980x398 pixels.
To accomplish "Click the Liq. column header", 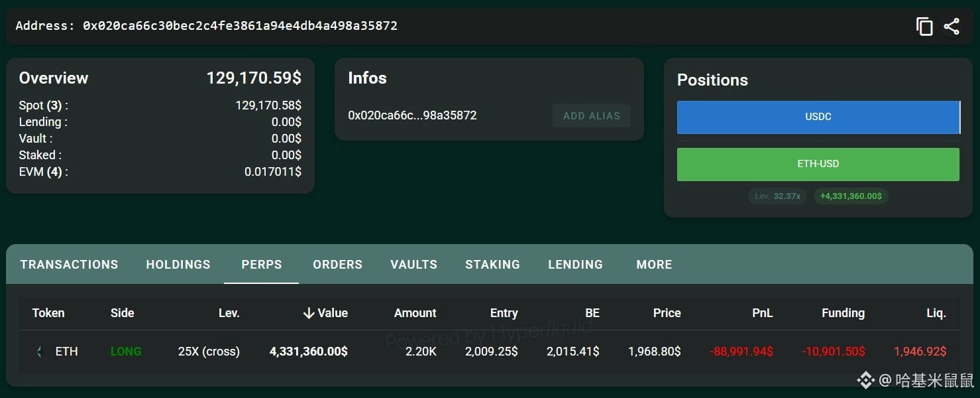I will point(936,313).
